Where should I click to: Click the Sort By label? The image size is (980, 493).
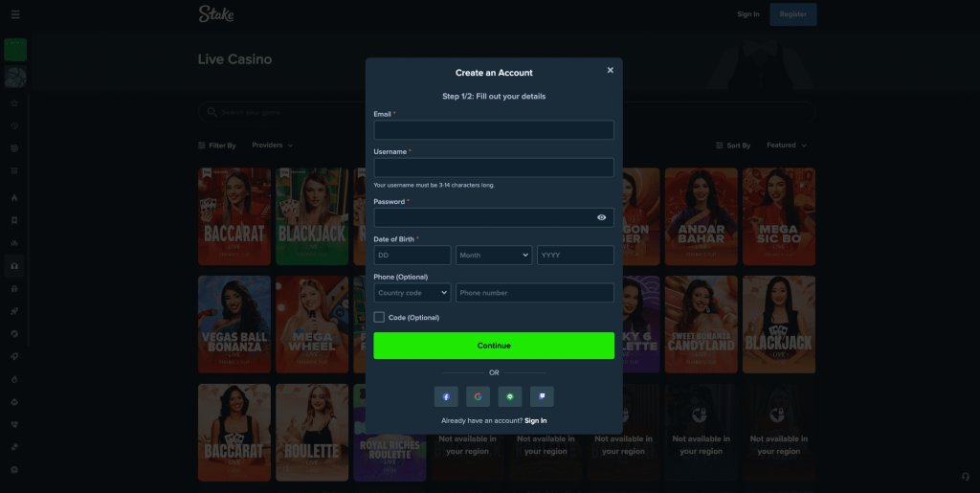[x=733, y=145]
